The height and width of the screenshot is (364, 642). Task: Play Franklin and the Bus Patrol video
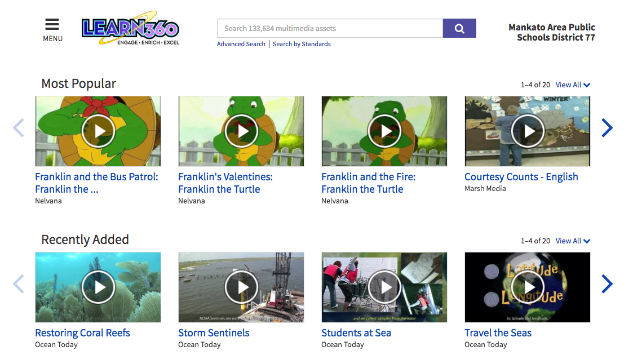click(98, 131)
